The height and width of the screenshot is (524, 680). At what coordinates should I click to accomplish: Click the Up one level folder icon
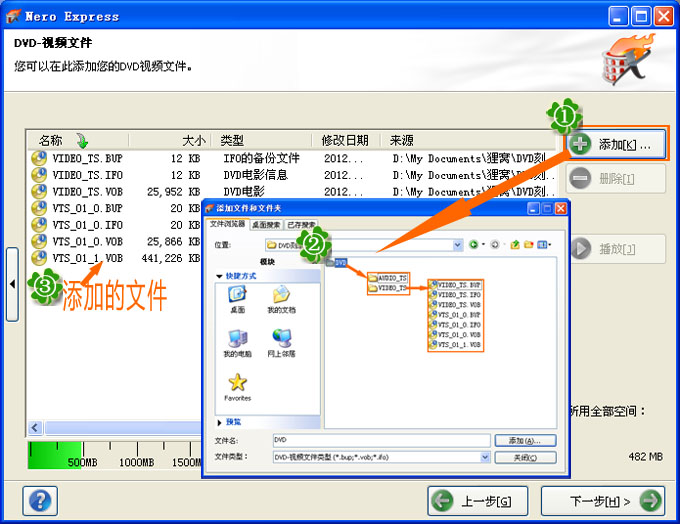[x=515, y=245]
